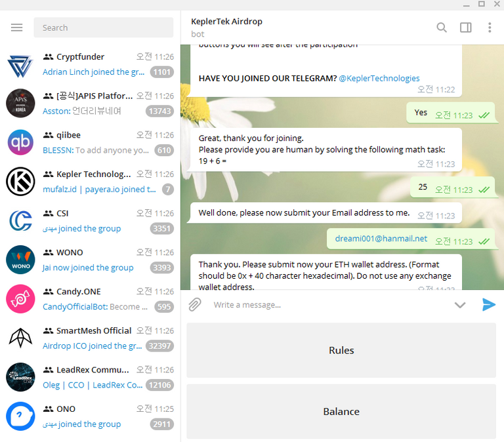Image resolution: width=504 pixels, height=442 pixels.
Task: Open the three-dot chat options menu
Action: point(490,28)
